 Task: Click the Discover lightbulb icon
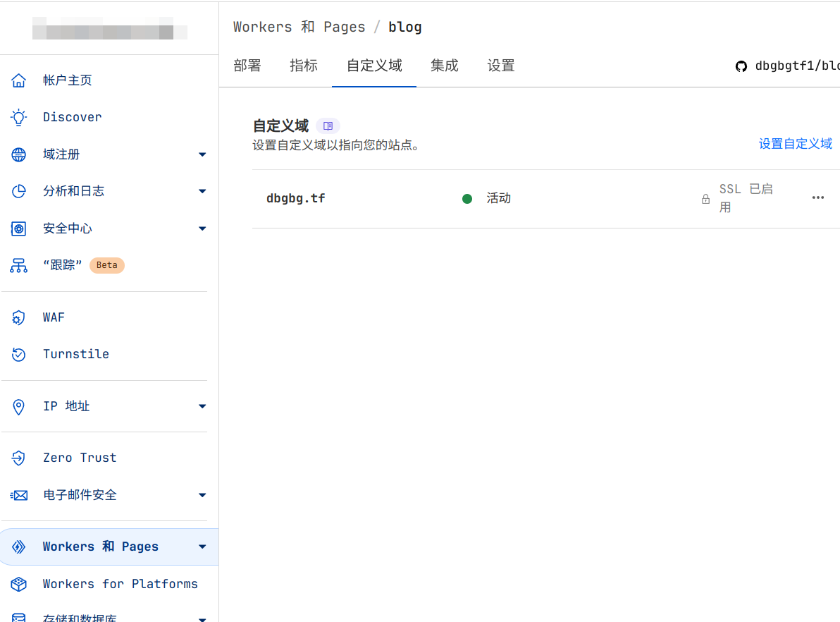[x=19, y=117]
